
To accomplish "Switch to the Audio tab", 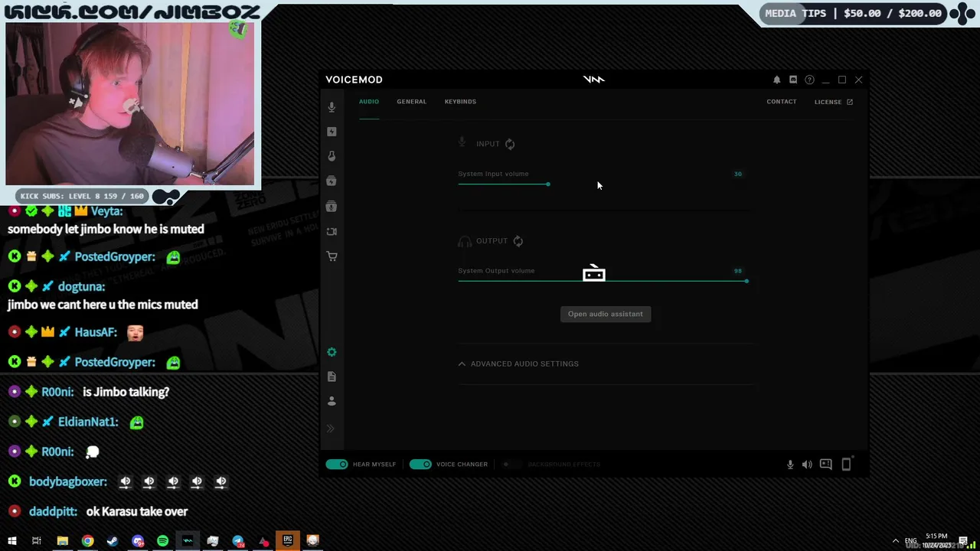I will click(369, 102).
